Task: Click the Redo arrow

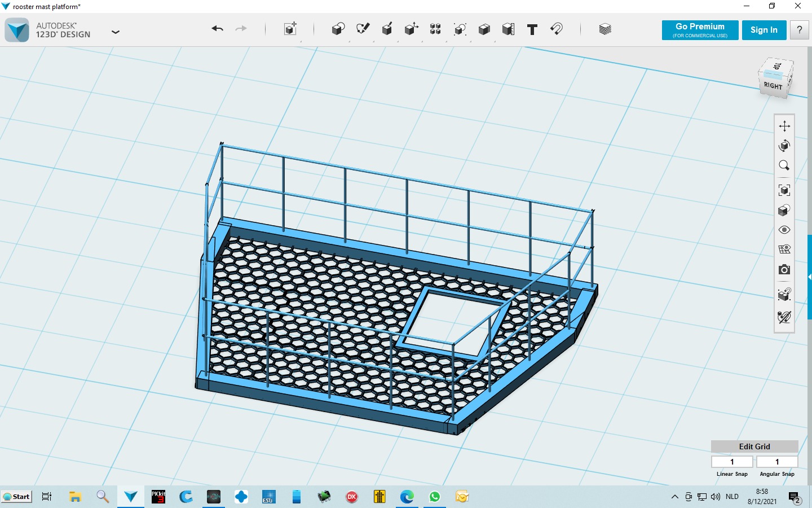Action: tap(241, 29)
